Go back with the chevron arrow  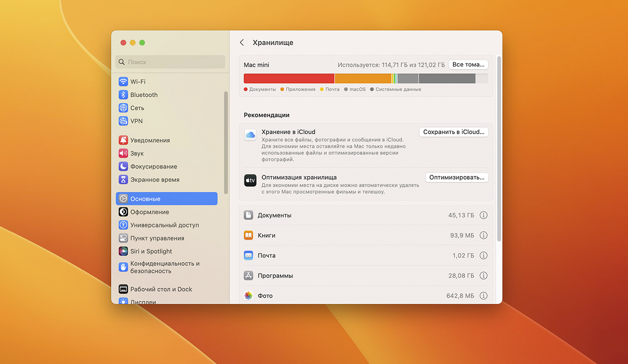click(242, 42)
